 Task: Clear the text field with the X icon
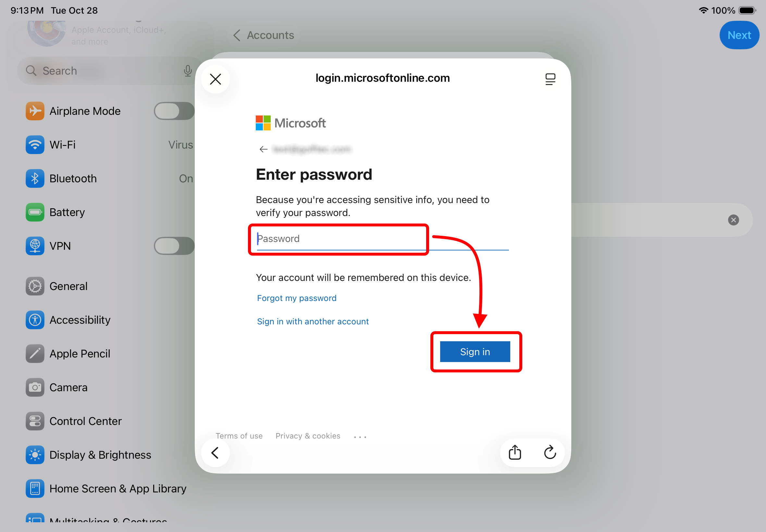pos(733,220)
